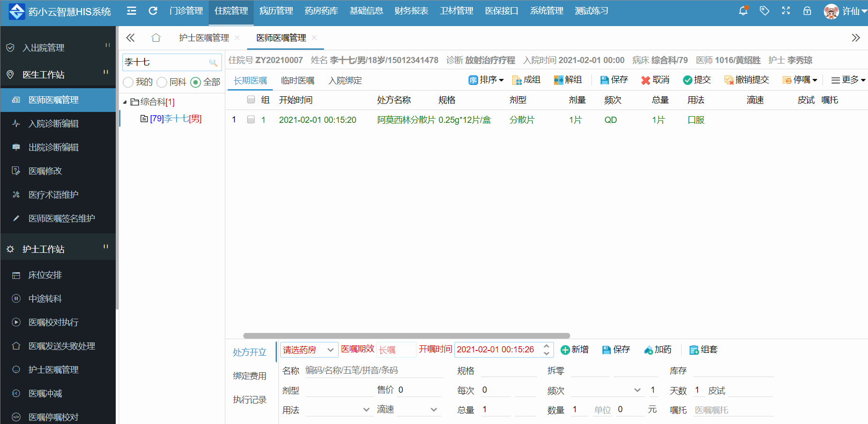Click the horizontal scrollbar of orders table
This screenshot has height=424, width=868.
click(x=406, y=336)
